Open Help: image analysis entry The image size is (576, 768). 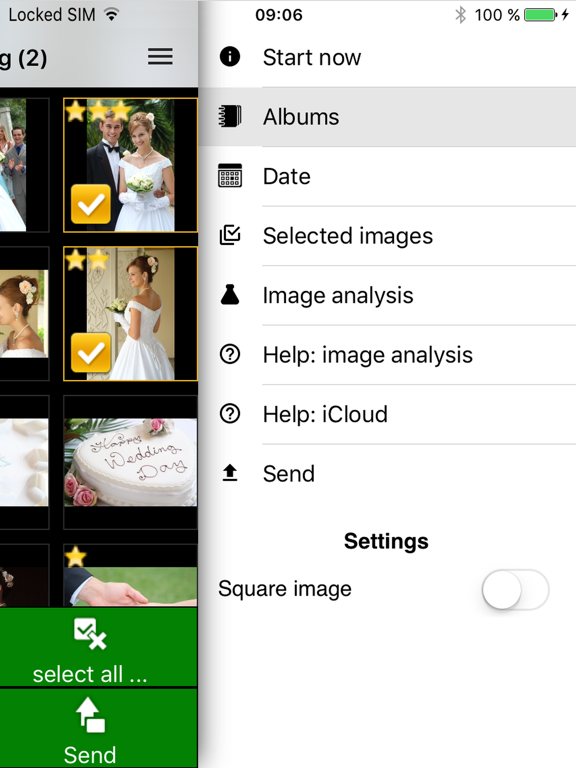click(387, 355)
